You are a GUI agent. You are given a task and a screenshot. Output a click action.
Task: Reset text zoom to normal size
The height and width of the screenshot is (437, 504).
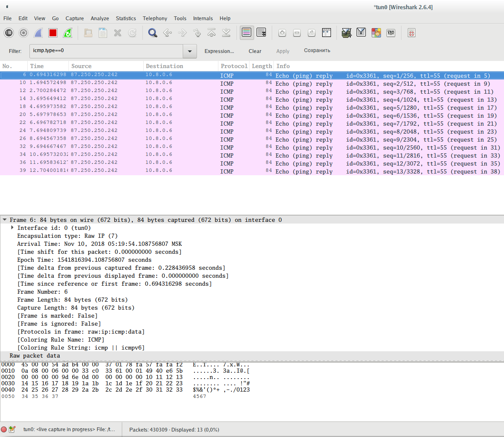tap(312, 33)
